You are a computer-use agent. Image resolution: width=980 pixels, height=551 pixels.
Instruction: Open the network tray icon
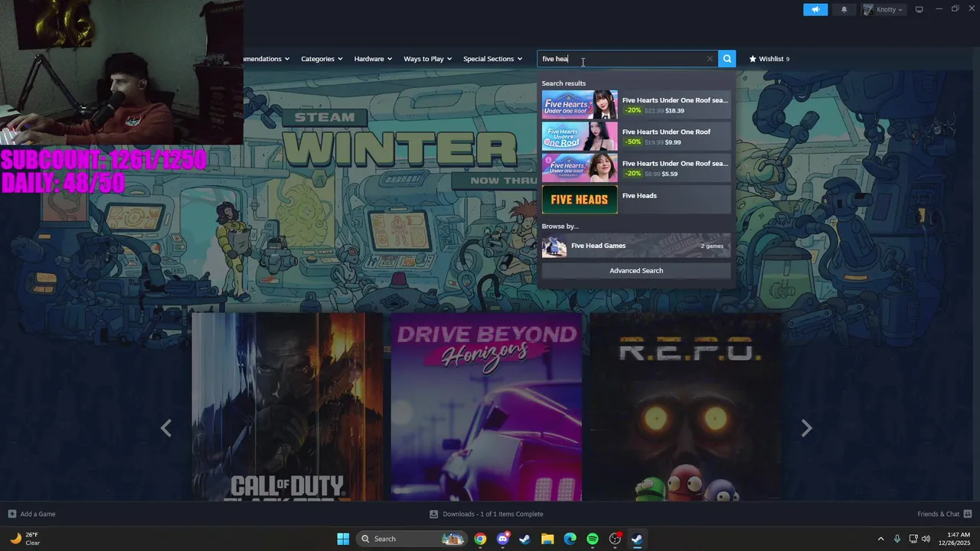pyautogui.click(x=913, y=539)
